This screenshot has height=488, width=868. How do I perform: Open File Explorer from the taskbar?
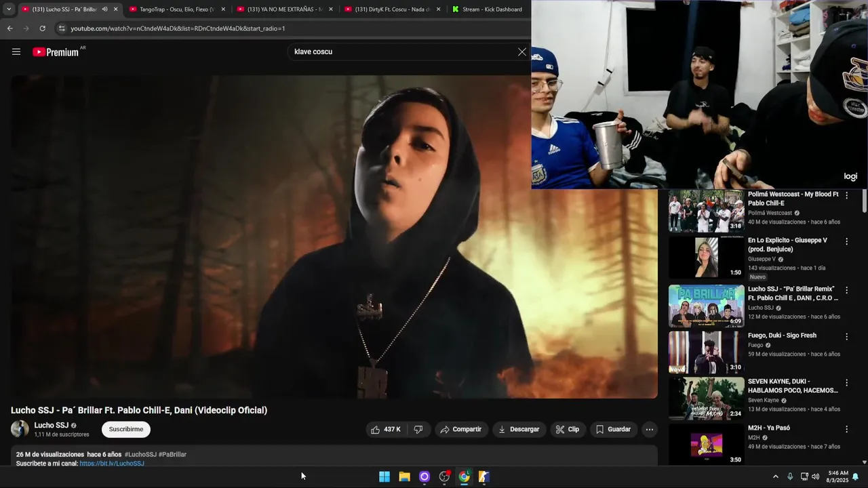404,476
